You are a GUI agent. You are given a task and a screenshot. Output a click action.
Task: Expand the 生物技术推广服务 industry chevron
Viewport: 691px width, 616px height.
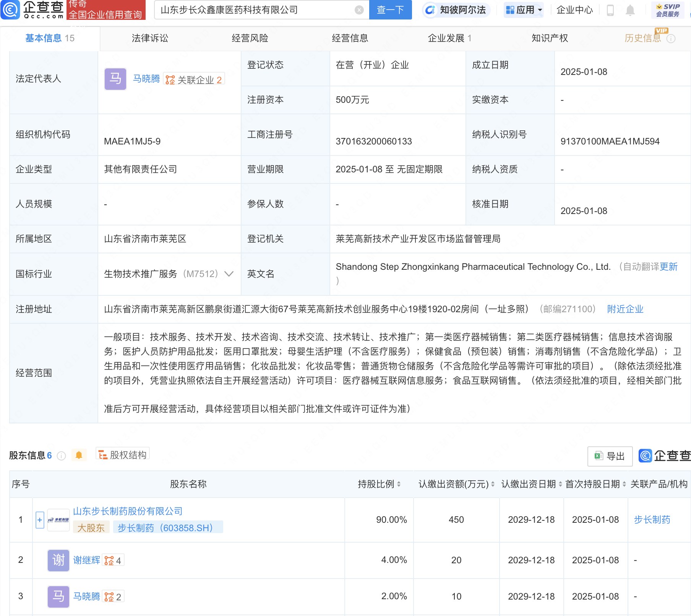click(229, 274)
